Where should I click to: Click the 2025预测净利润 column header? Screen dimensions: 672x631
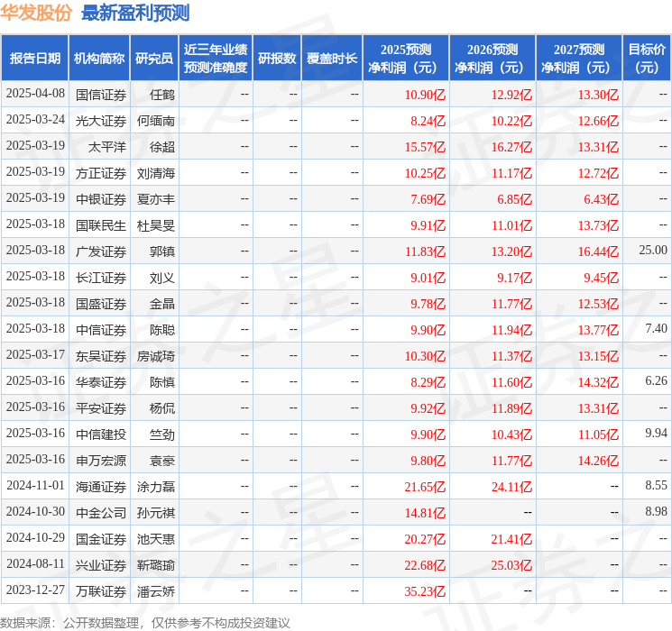[x=406, y=59]
